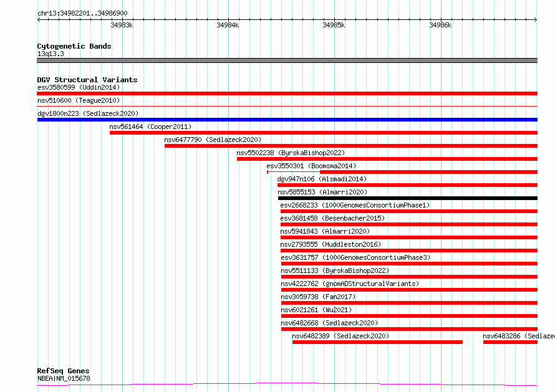Click the 34984k ruler mark
The image size is (555, 392).
(x=228, y=25)
